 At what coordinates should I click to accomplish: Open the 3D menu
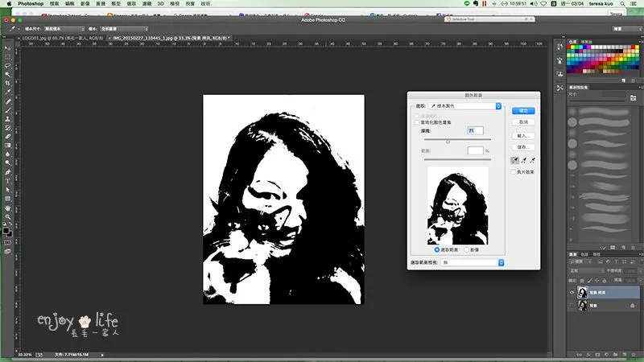coord(160,4)
